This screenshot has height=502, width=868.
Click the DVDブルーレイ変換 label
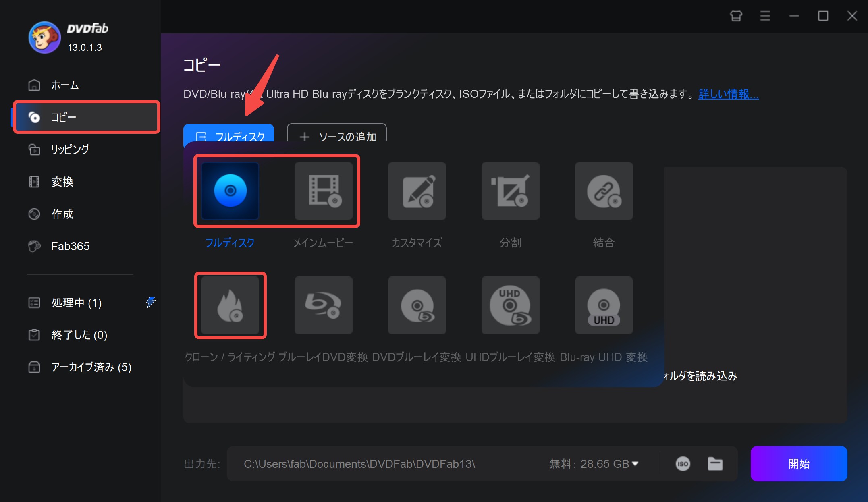pyautogui.click(x=417, y=357)
